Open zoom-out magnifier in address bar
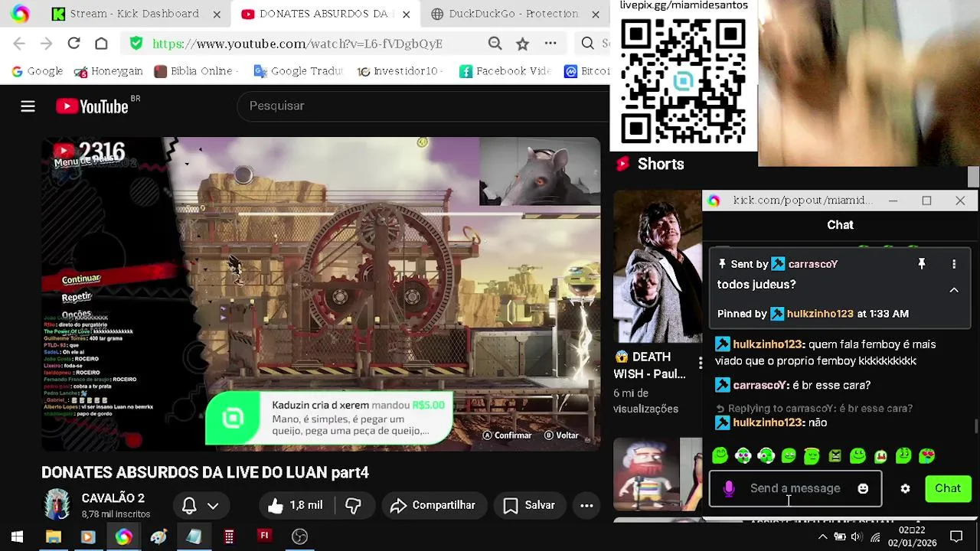Screen dimensions: 980x551 point(495,44)
